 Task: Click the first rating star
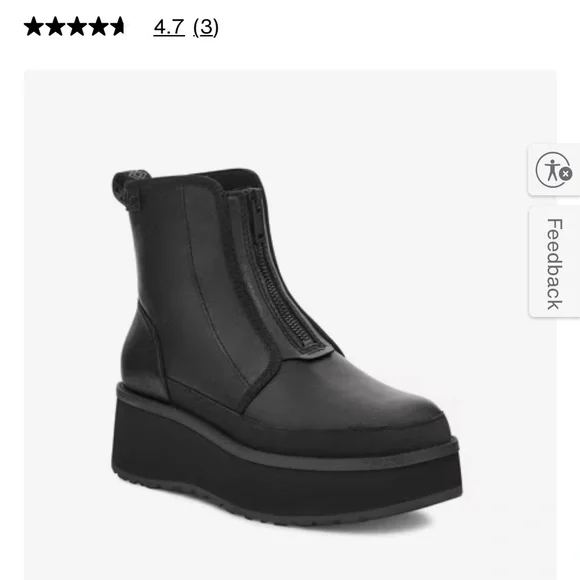click(34, 27)
